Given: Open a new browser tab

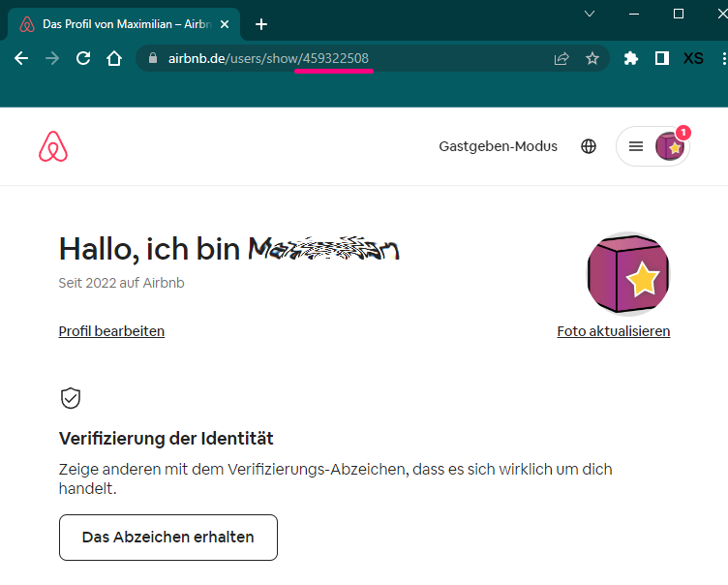Looking at the screenshot, I should coord(261,24).
